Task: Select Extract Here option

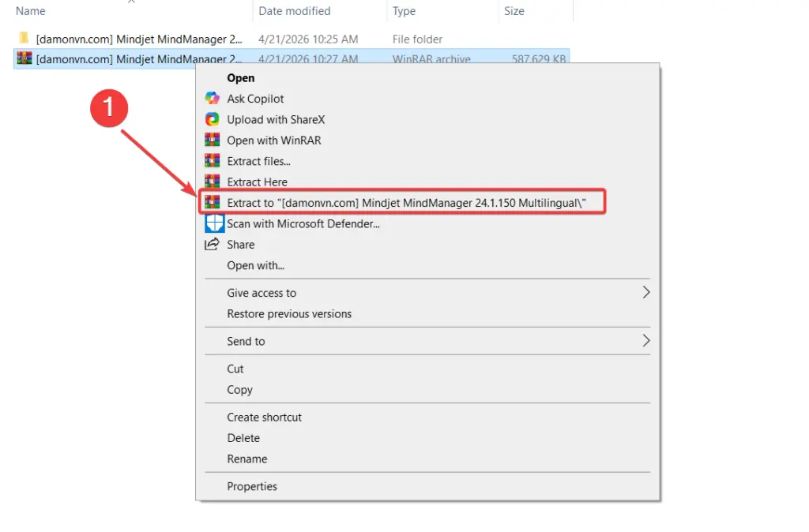Action: [x=257, y=182]
